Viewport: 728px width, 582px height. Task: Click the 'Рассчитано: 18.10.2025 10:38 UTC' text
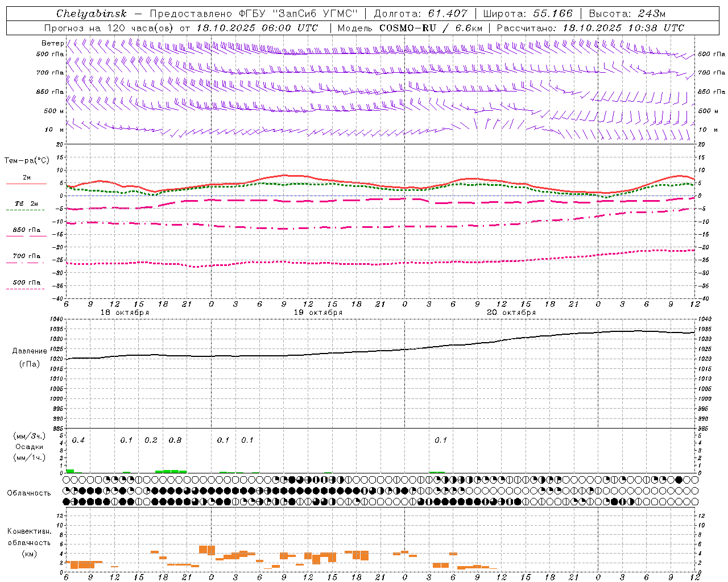590,28
